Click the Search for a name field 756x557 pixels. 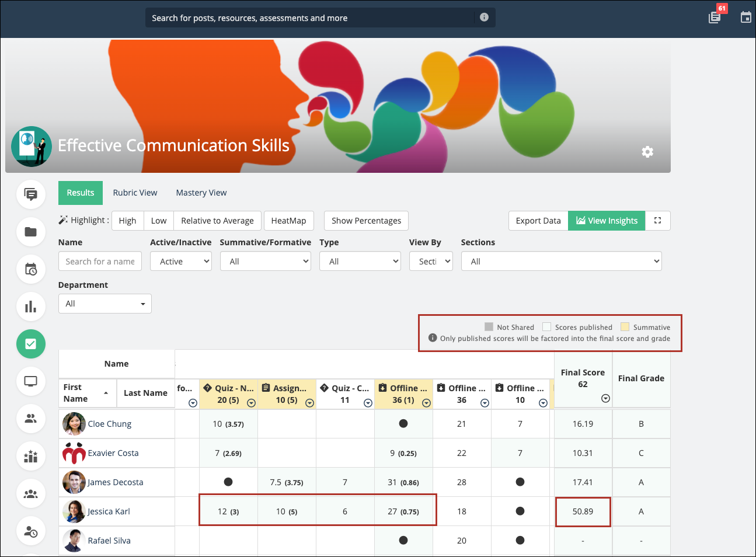coord(100,262)
